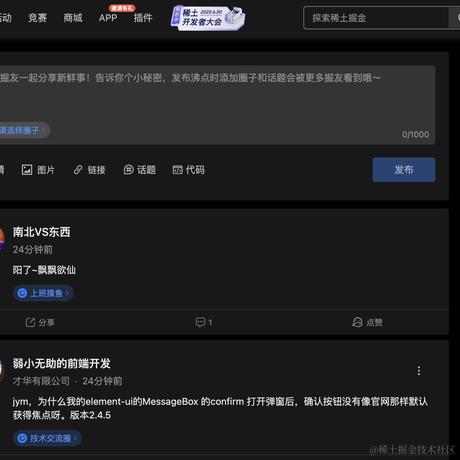460x460 pixels.
Task: Click post text 阳了~飘飘欲仙
Action: pos(44,270)
